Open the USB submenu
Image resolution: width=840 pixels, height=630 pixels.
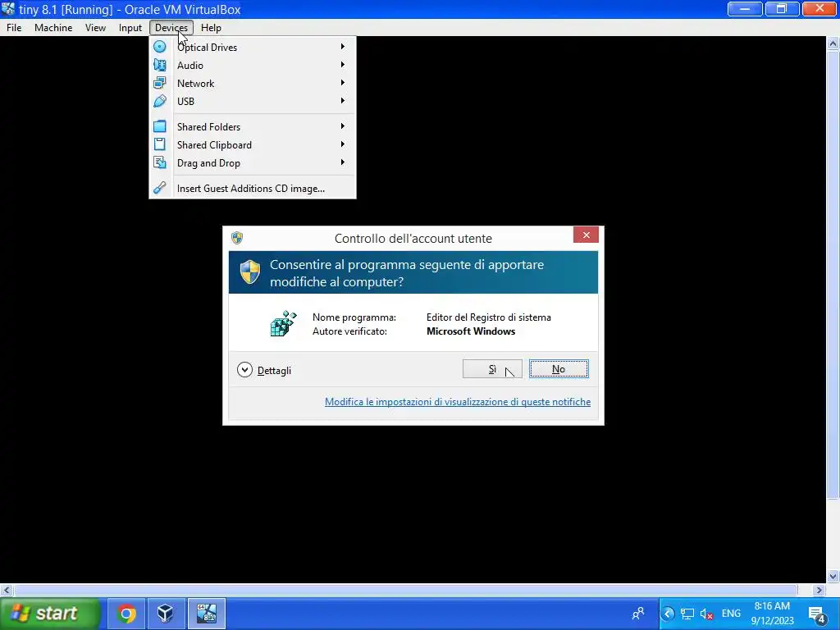click(253, 101)
